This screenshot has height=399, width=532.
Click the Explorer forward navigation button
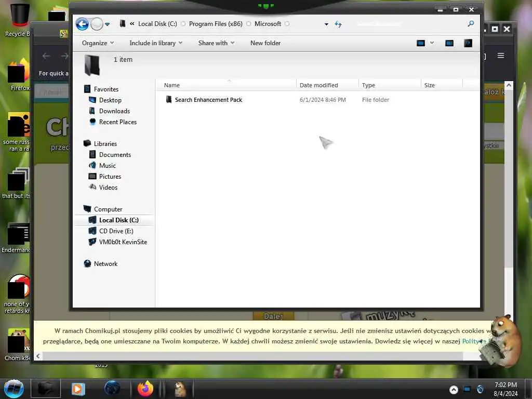click(x=97, y=24)
